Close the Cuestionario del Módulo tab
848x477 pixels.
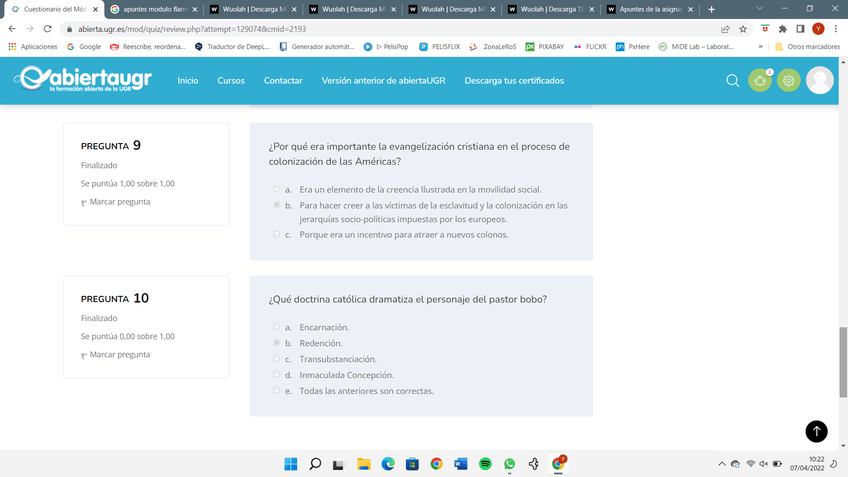coord(95,9)
